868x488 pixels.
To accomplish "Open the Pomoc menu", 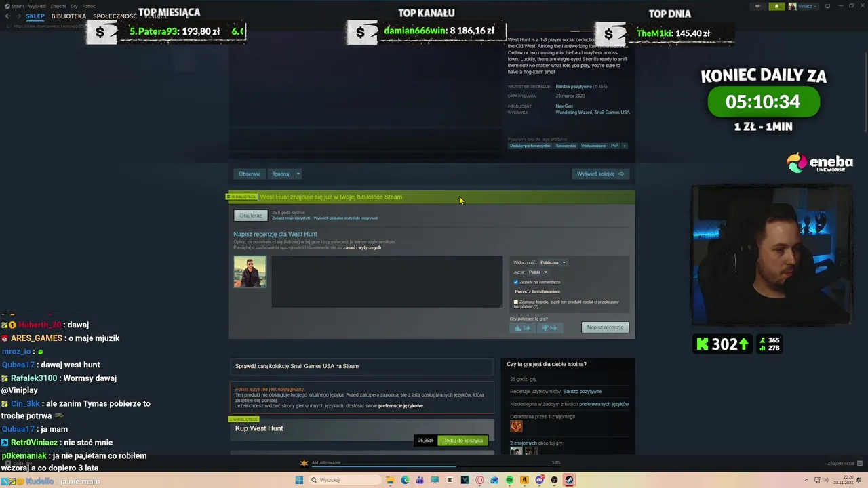I will point(89,6).
